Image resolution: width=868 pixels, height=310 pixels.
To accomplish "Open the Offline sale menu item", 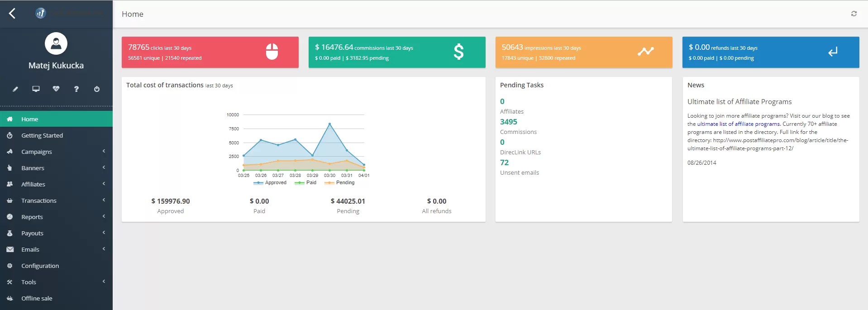I will [x=37, y=298].
